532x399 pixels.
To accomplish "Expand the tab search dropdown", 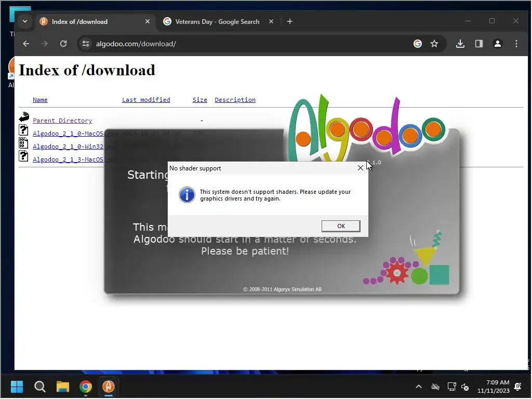I will tap(25, 21).
